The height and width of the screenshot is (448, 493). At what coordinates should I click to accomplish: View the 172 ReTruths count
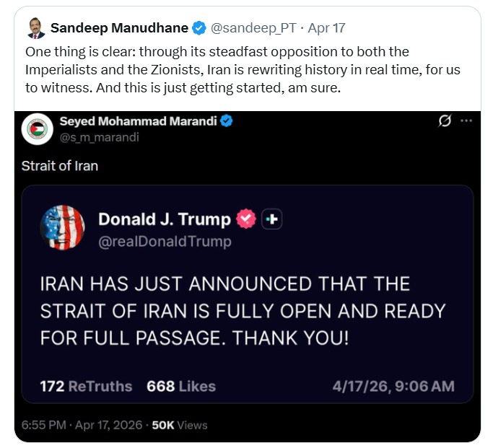(x=86, y=386)
